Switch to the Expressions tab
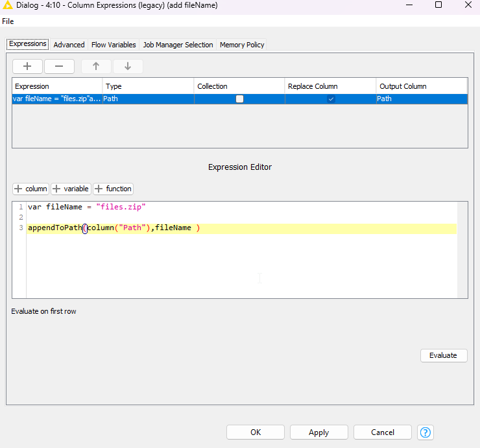Image resolution: width=480 pixels, height=448 pixels. [27, 44]
